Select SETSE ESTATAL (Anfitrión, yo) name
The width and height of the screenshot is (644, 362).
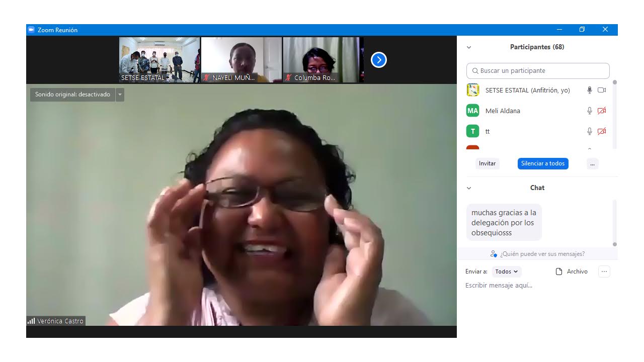[x=528, y=90]
